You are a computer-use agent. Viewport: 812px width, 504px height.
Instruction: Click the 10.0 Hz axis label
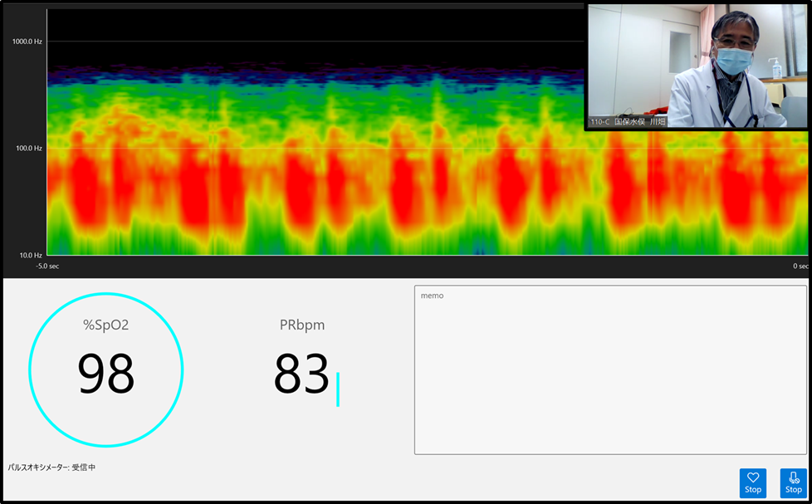click(x=29, y=255)
